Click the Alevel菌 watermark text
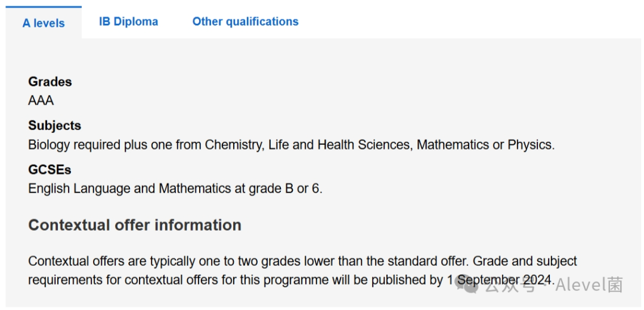Screen dimensions: 644x310 [589, 286]
